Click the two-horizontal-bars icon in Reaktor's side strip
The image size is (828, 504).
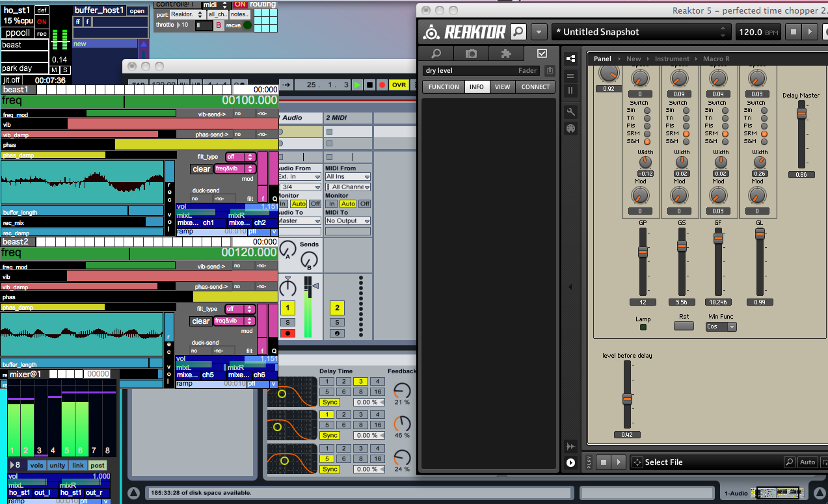[x=570, y=75]
